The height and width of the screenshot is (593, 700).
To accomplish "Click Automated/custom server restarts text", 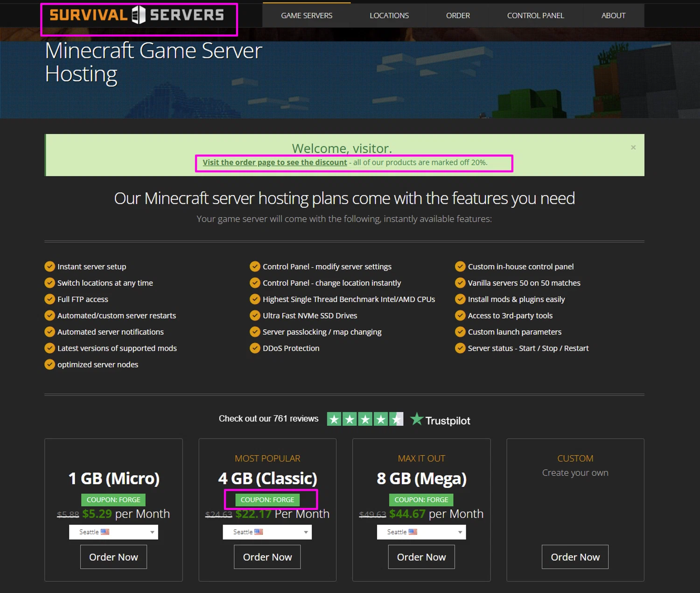I will point(117,316).
